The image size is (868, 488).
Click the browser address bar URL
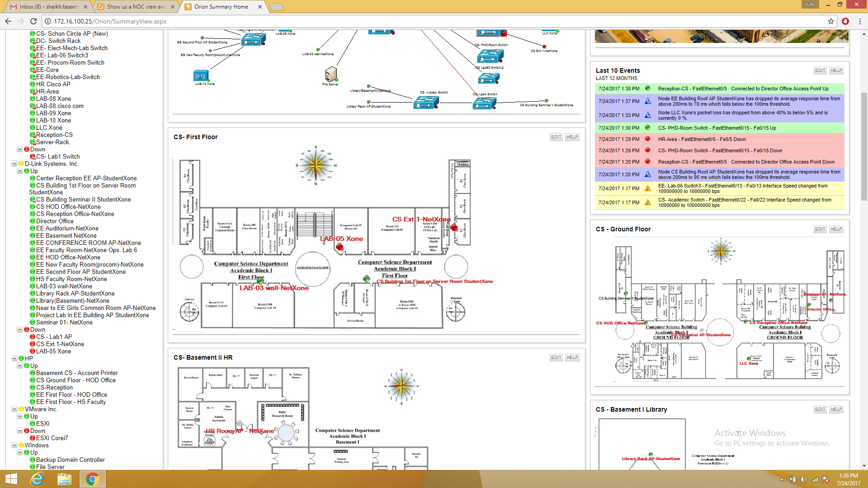pyautogui.click(x=110, y=21)
